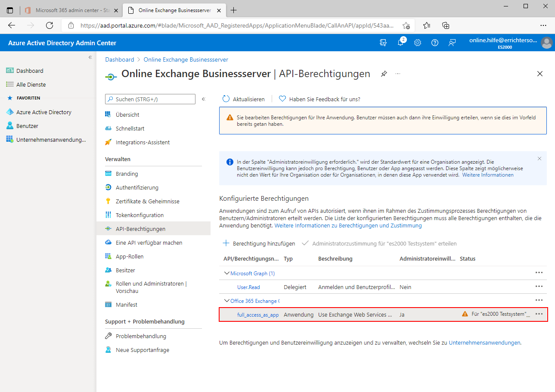The height and width of the screenshot is (392, 555).
Task: Collapse the Office 365 Exchange group
Action: pyautogui.click(x=227, y=301)
